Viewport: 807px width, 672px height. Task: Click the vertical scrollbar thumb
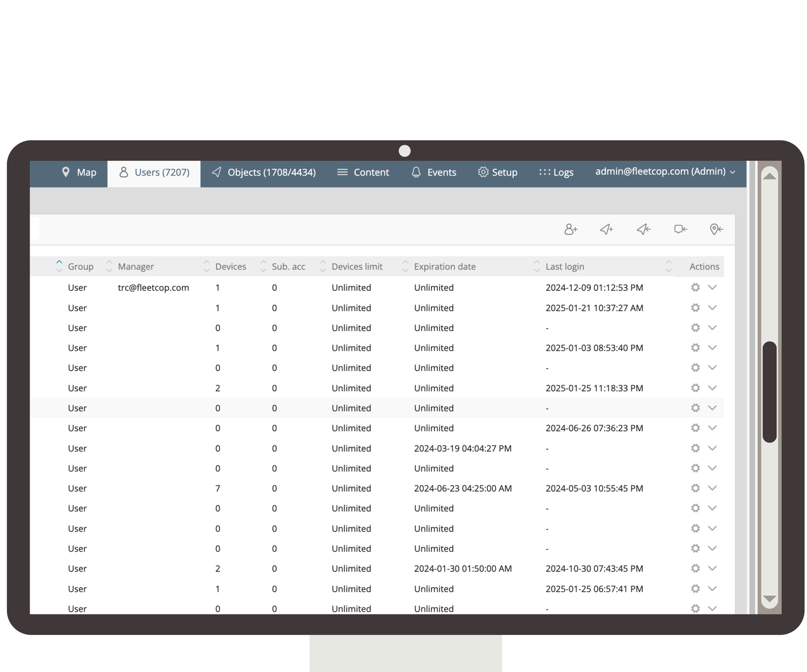tap(769, 391)
